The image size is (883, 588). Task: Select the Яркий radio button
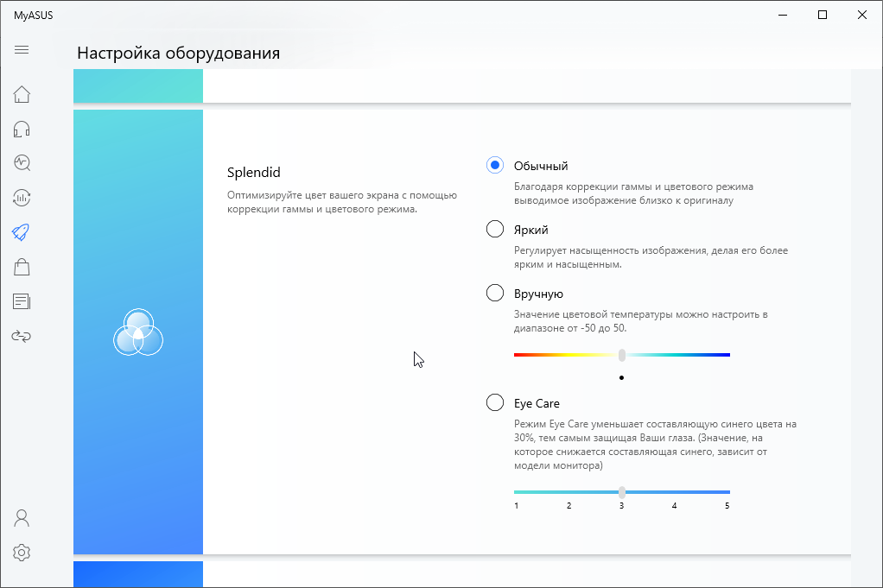pyautogui.click(x=495, y=229)
